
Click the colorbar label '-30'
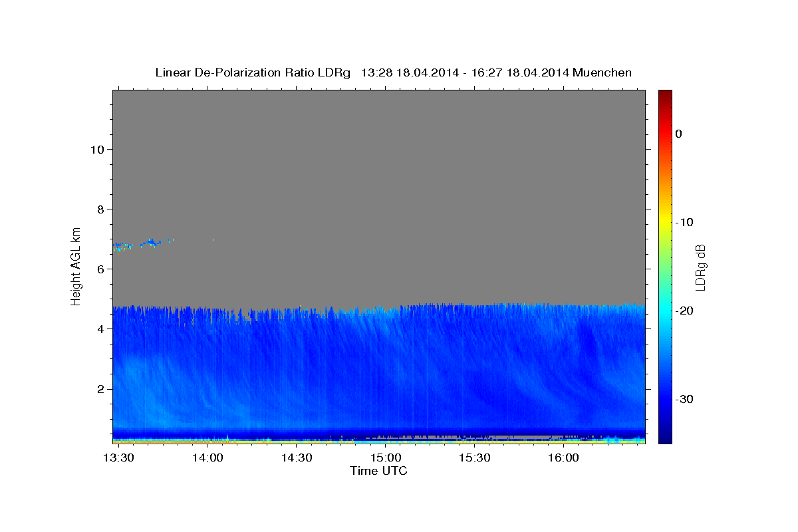684,399
